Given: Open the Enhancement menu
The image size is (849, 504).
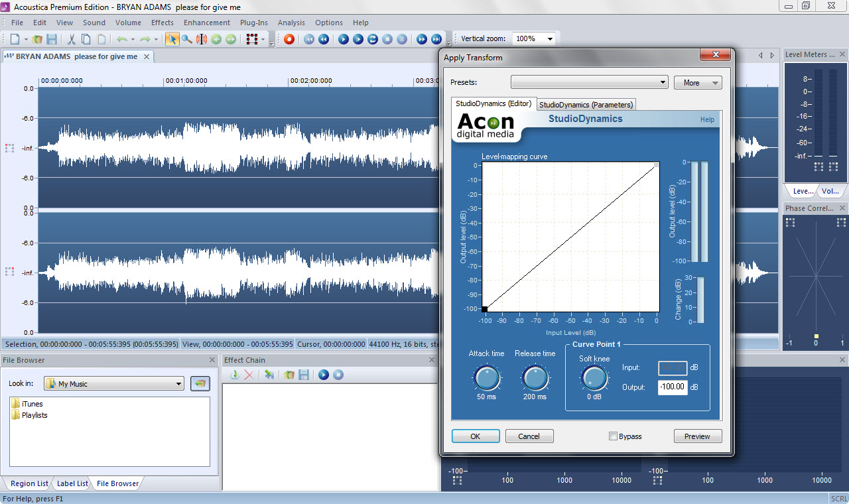Looking at the screenshot, I should click(207, 23).
